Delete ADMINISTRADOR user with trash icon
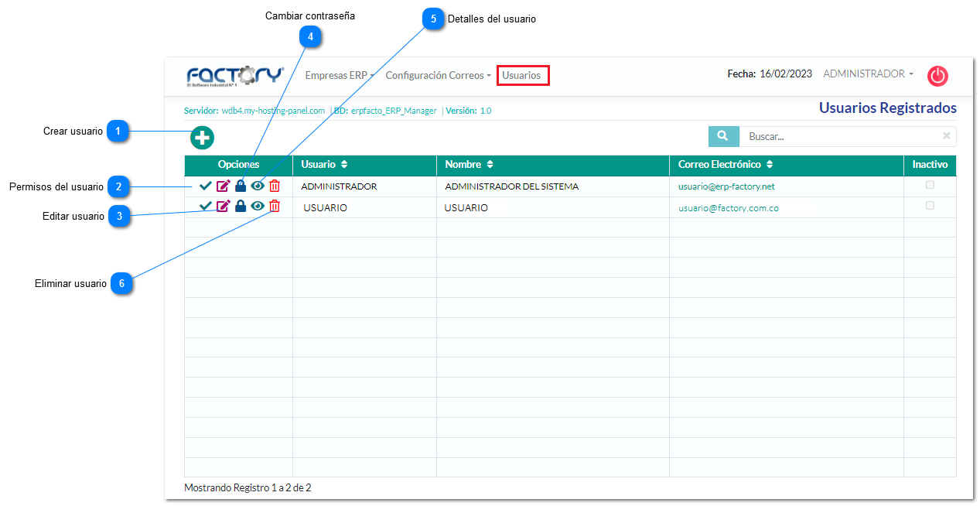 (x=275, y=186)
